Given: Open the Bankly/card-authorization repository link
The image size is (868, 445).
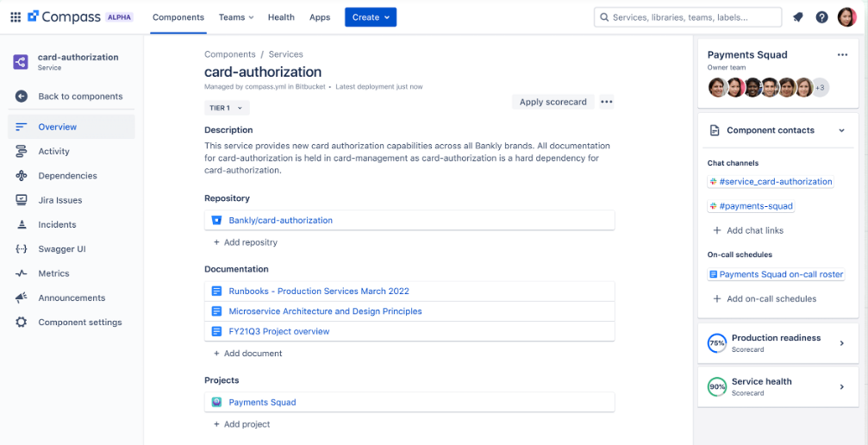Looking at the screenshot, I should [x=281, y=220].
